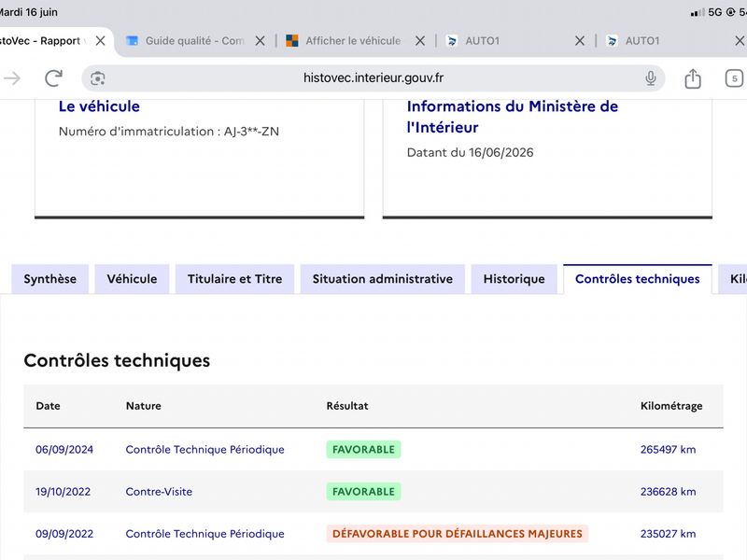Open the Véhicule tab
This screenshot has height=560, width=747.
pyautogui.click(x=132, y=279)
